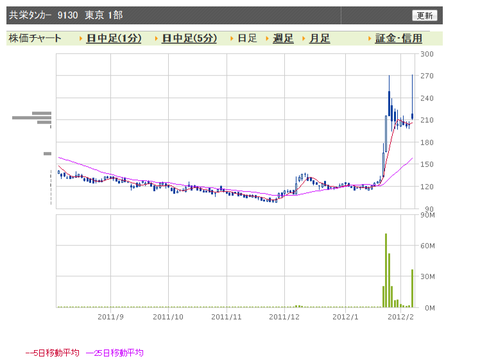Click the tallest green volume bar
This screenshot has height=361, width=480.
(x=386, y=270)
